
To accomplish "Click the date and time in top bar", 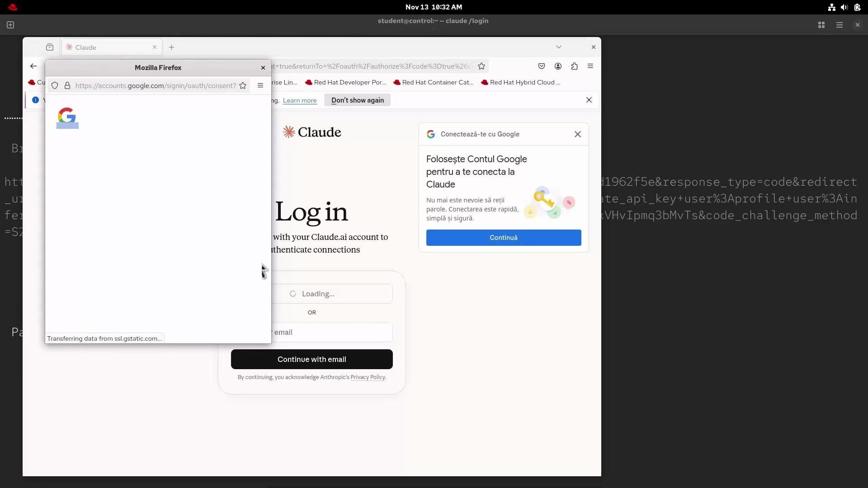I will coord(434,7).
